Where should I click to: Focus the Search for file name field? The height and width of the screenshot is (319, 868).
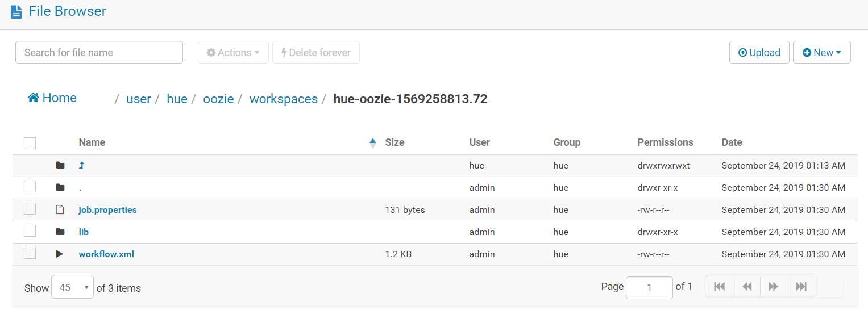pyautogui.click(x=99, y=52)
